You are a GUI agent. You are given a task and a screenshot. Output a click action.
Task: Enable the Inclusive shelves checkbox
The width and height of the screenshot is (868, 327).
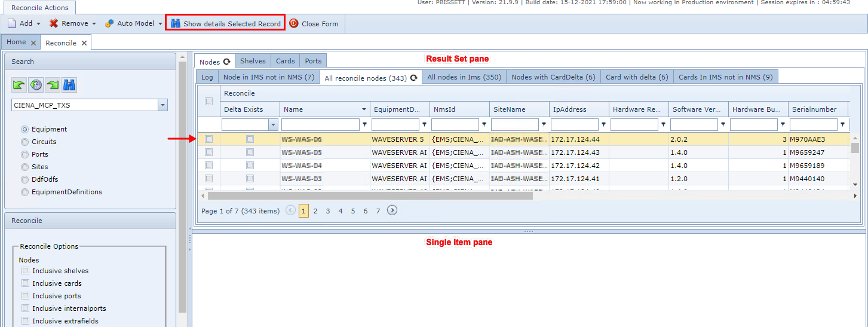(25, 271)
